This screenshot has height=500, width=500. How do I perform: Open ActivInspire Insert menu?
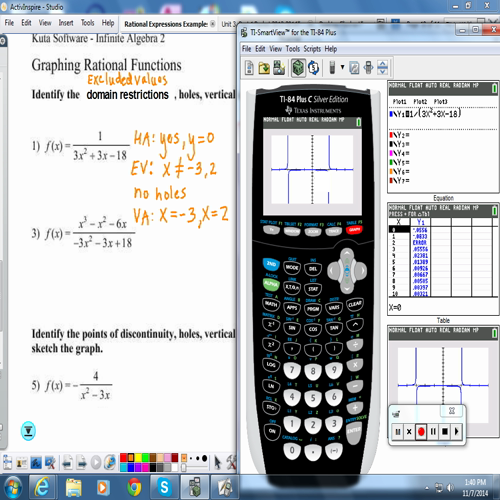pos(66,23)
